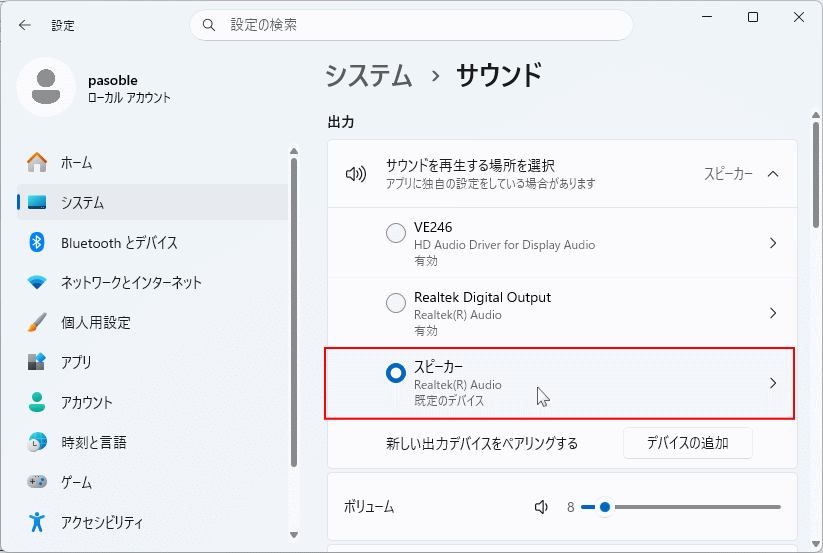Screen dimensions: 823x553
Task: Open VE246 properties chevron
Action: pyautogui.click(x=773, y=243)
